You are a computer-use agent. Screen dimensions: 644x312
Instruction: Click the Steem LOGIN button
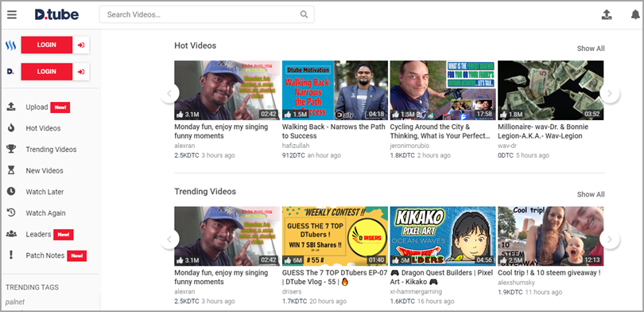click(55, 45)
